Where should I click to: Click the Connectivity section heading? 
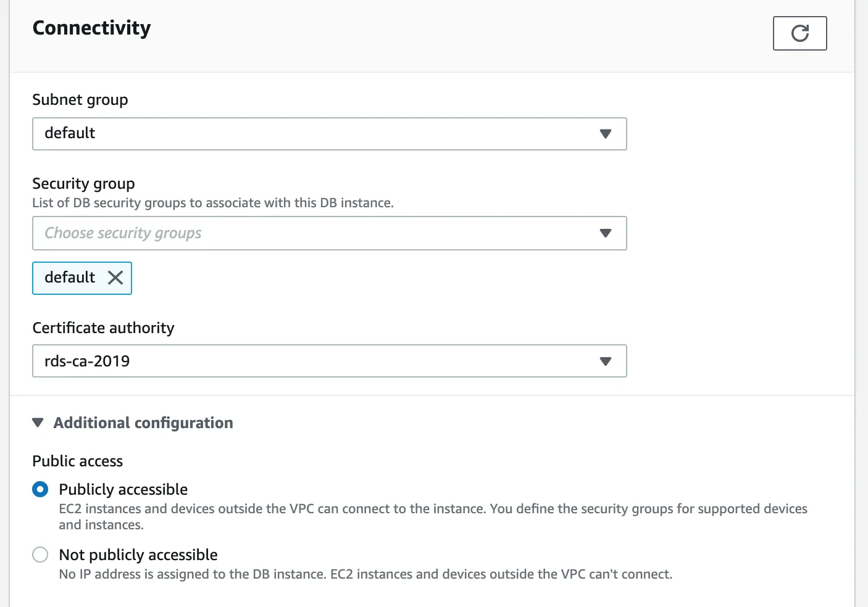91,28
